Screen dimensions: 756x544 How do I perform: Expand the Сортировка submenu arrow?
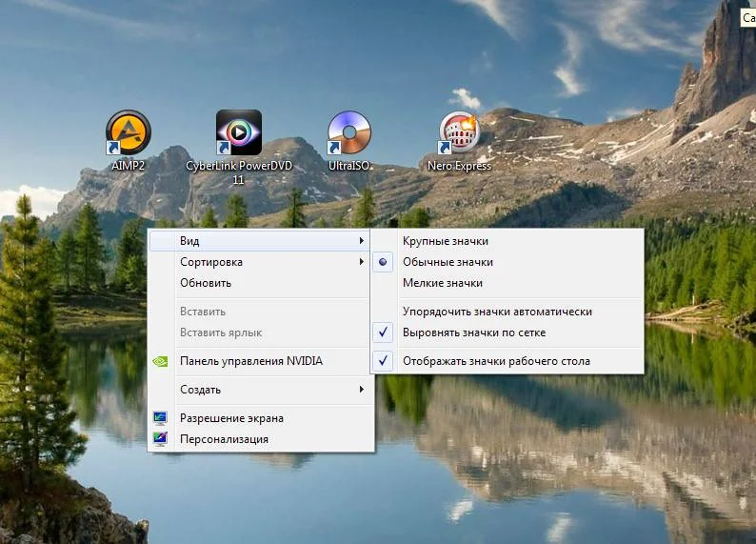click(x=361, y=262)
